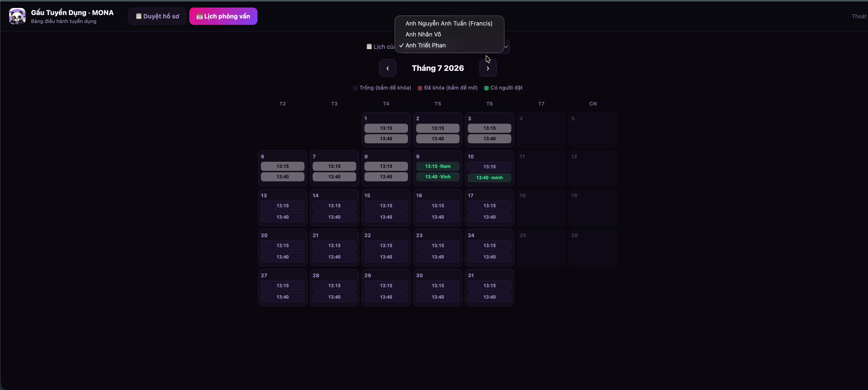Unlock the 13:15 slot on day 7
Image resolution: width=868 pixels, height=390 pixels.
coord(334,166)
